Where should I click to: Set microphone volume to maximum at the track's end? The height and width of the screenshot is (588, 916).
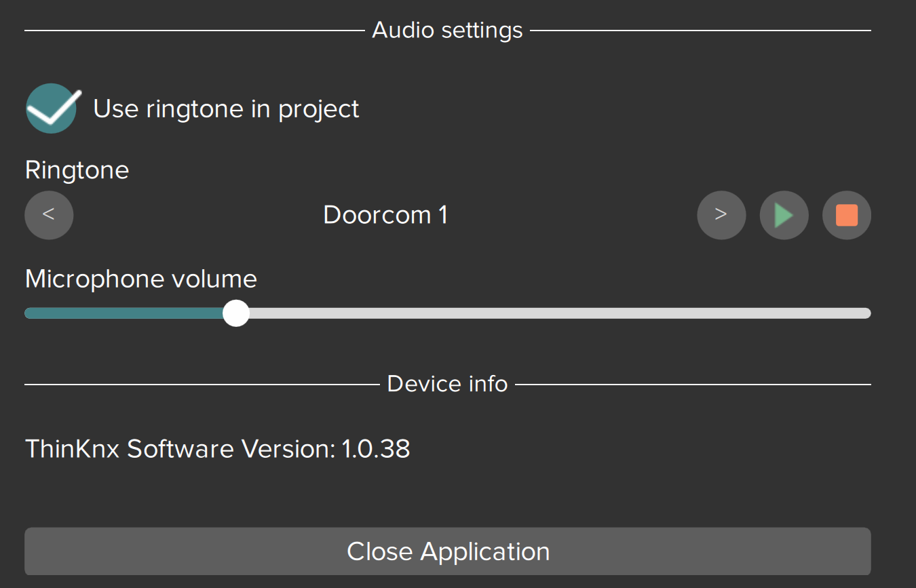[867, 313]
